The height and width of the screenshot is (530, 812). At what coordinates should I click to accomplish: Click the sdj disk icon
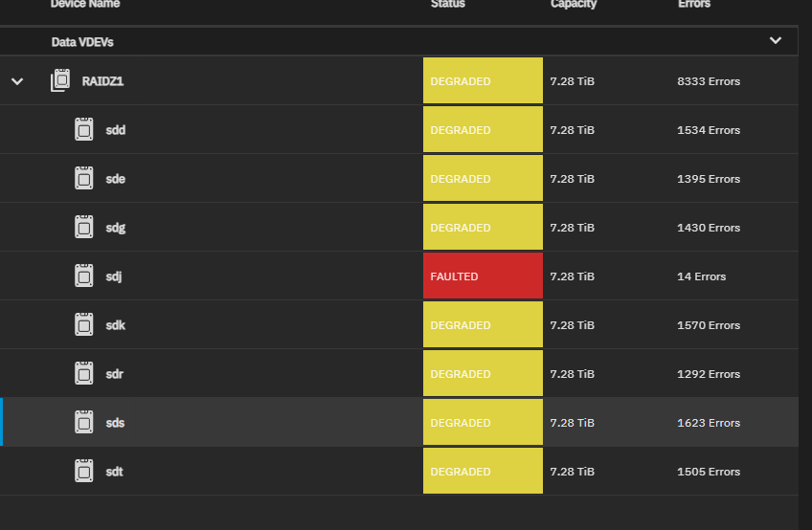pyautogui.click(x=84, y=276)
